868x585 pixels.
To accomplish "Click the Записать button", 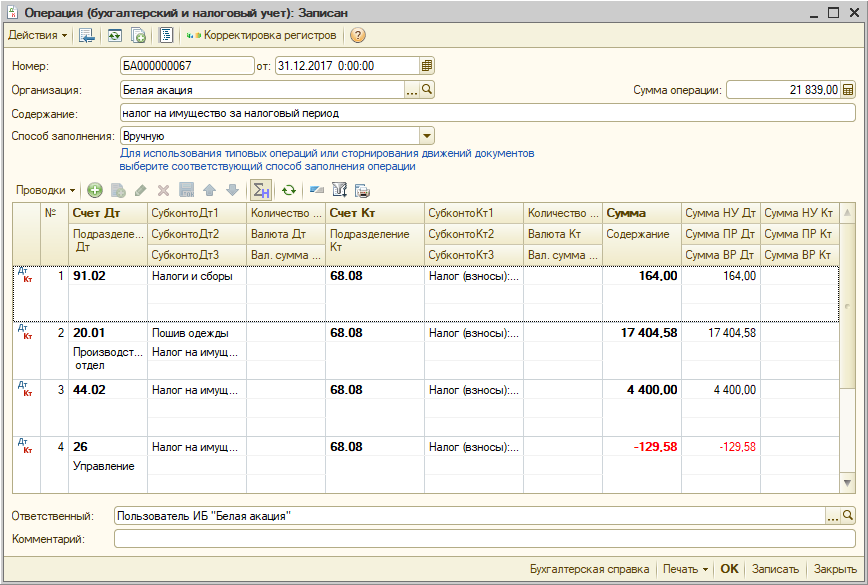I will tap(775, 570).
